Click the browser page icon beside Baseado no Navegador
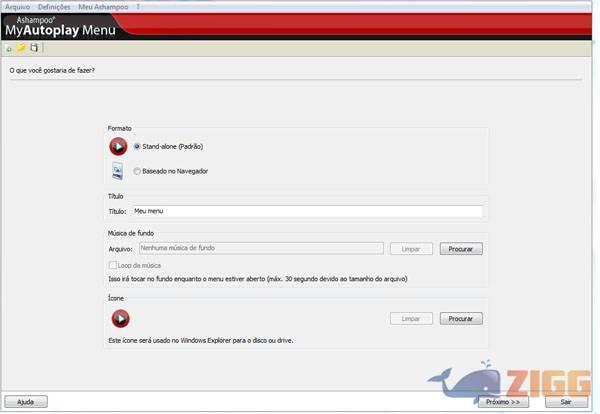Viewport: 600px width, 414px height. [117, 171]
